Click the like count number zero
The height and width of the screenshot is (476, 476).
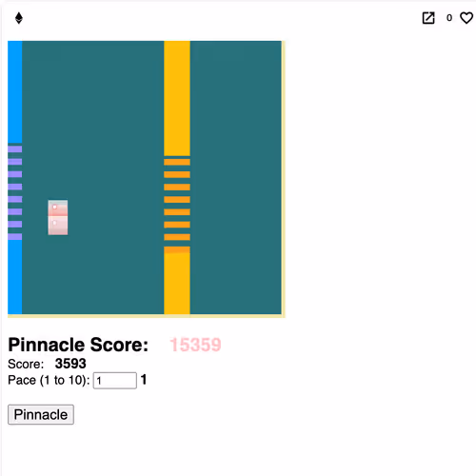coord(449,18)
